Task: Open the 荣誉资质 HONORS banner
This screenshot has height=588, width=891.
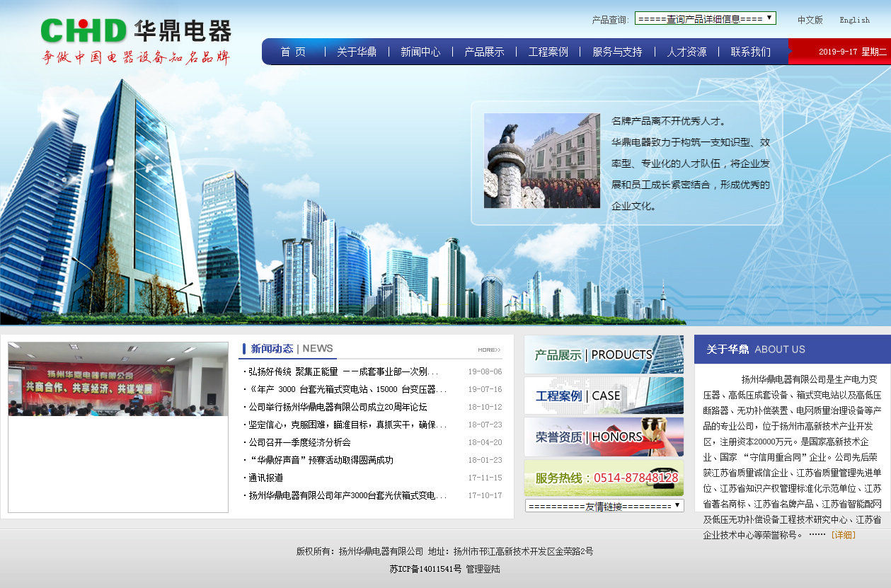Action: point(604,437)
